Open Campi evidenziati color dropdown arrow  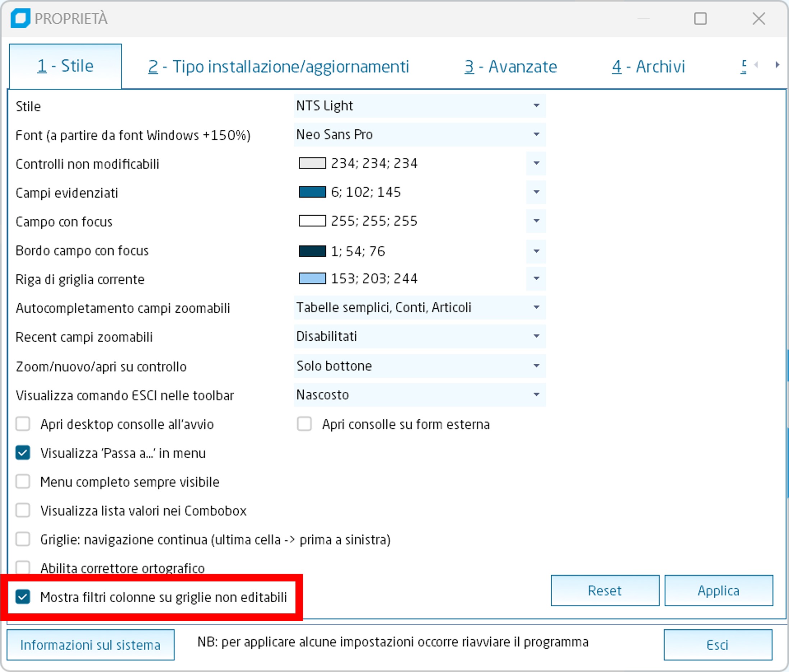[x=536, y=192]
